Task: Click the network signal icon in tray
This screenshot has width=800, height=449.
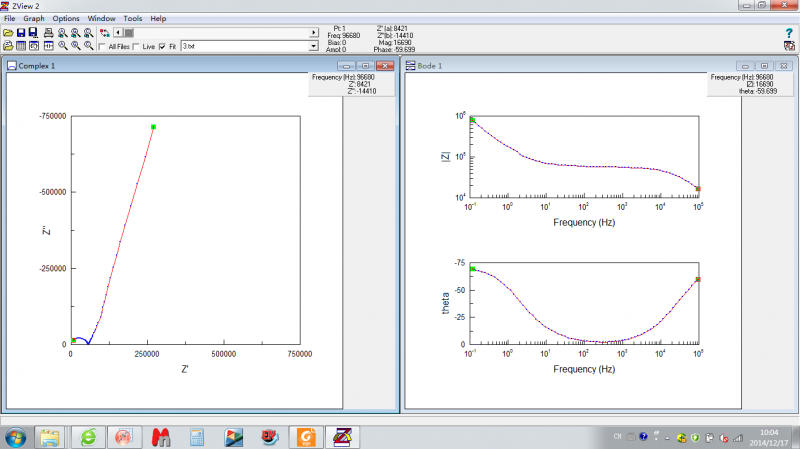Action: pyautogui.click(x=738, y=438)
